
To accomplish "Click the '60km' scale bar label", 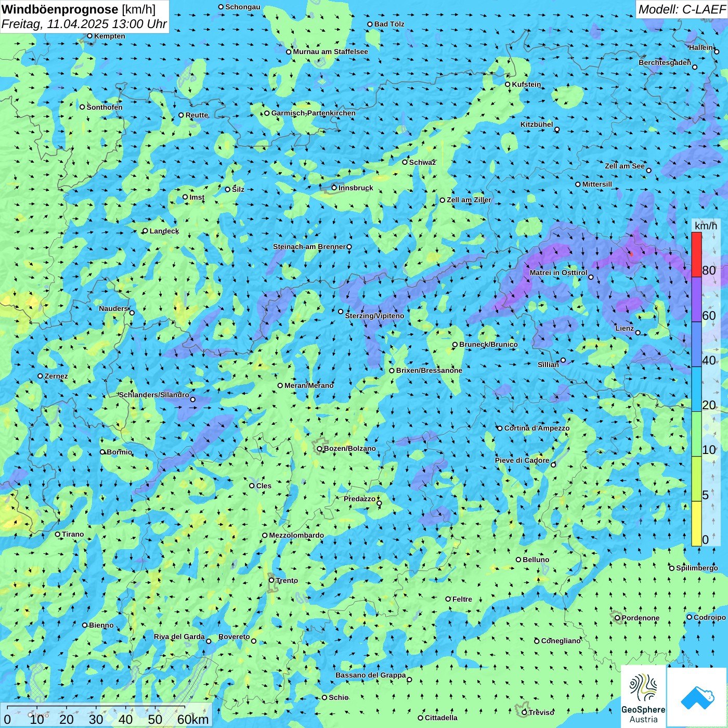I will tap(193, 719).
